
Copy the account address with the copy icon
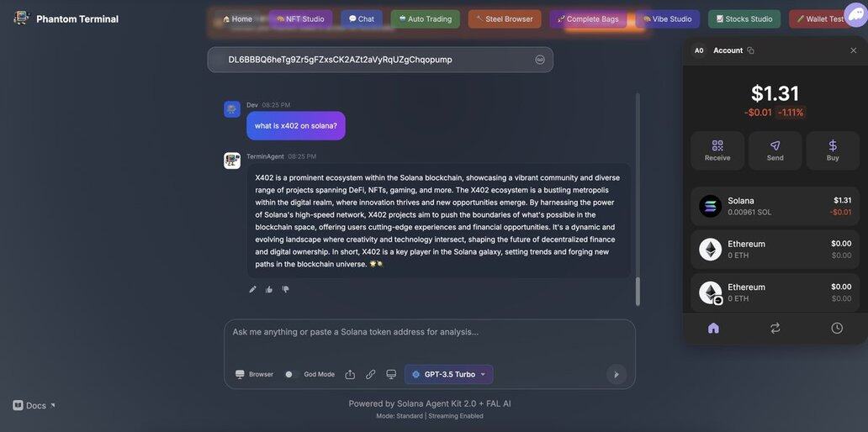750,50
